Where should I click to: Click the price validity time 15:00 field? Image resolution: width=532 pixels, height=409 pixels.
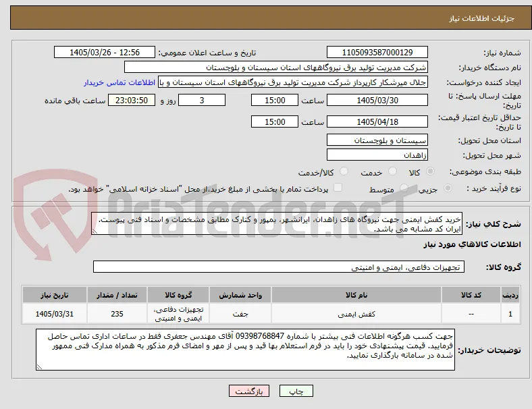[275, 121]
